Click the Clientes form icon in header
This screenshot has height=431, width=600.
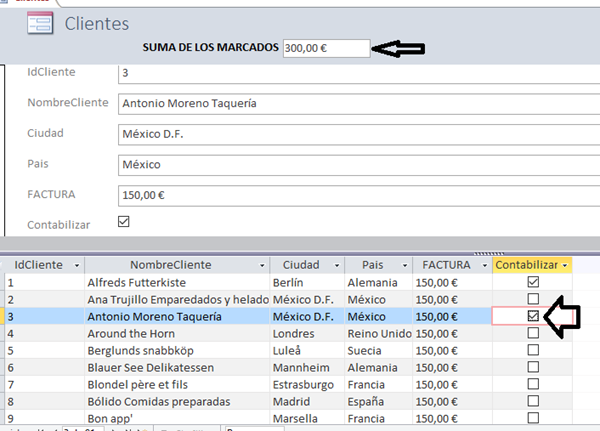pyautogui.click(x=40, y=22)
